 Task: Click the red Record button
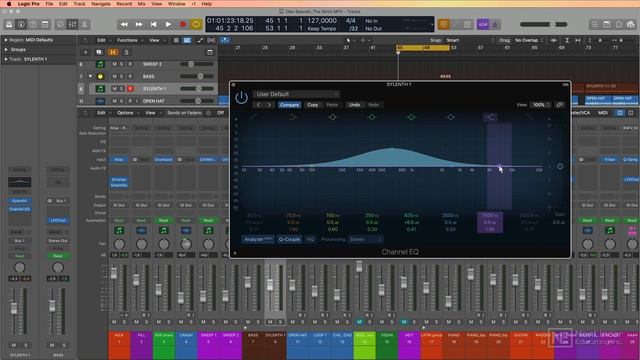click(183, 24)
